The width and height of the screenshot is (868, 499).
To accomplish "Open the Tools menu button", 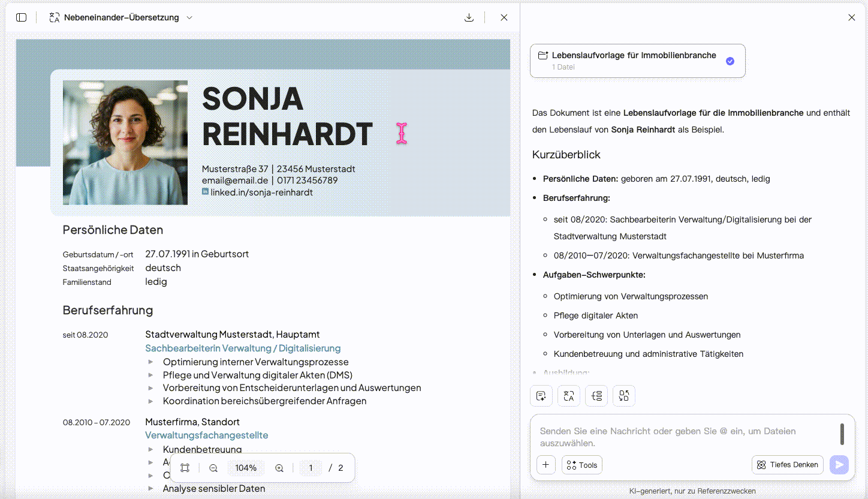I will coord(582,465).
